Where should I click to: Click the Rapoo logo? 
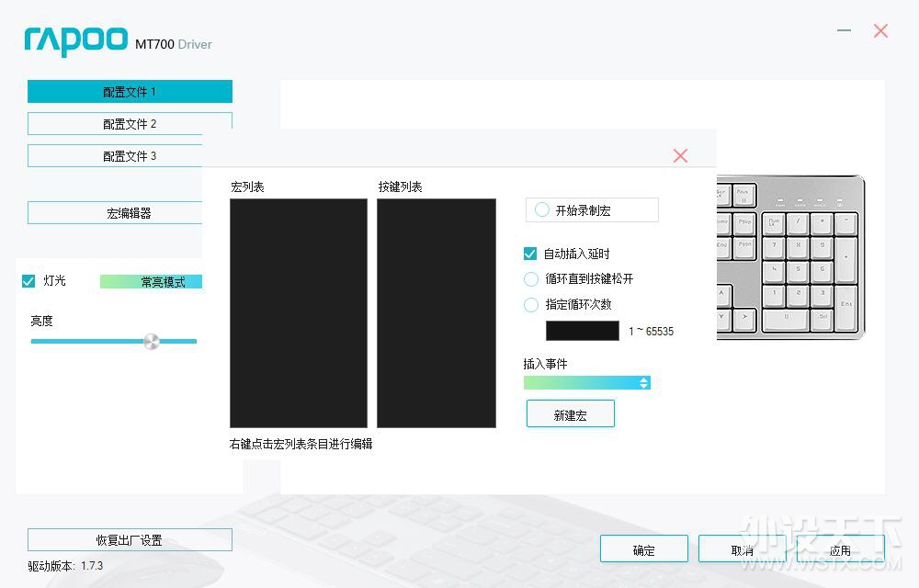(x=75, y=41)
